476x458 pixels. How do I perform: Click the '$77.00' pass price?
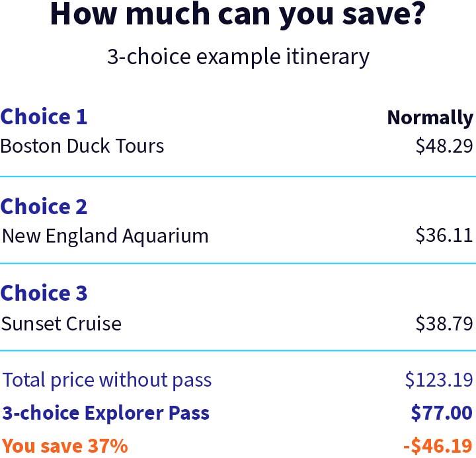442,413
